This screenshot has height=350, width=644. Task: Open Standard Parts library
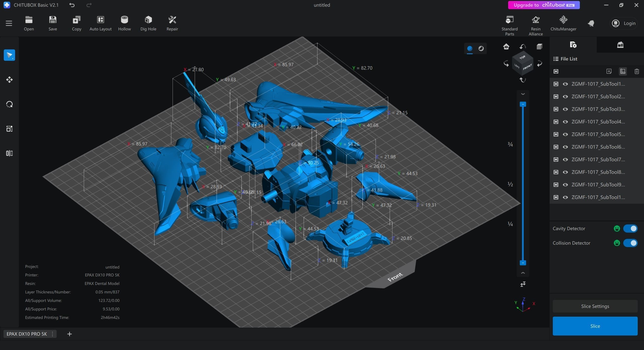pyautogui.click(x=509, y=26)
